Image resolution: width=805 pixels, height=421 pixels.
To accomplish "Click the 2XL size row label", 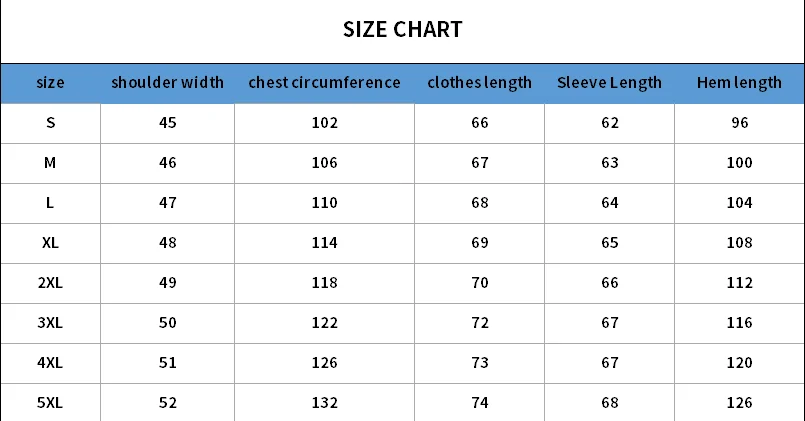I will [50, 283].
